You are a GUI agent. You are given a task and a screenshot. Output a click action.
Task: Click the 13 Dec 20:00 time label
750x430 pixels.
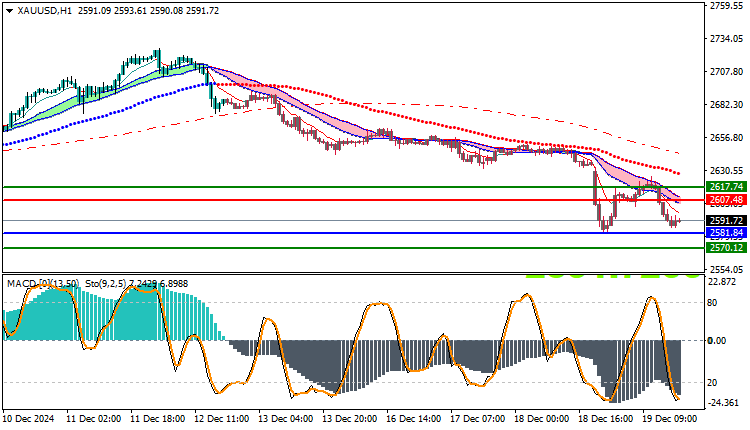click(350, 419)
